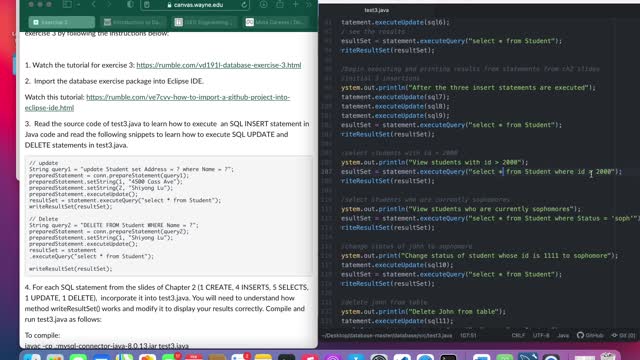The height and width of the screenshot is (360, 640).
Task: Click the canvas.wayne.edu address field
Action: coord(195,5)
